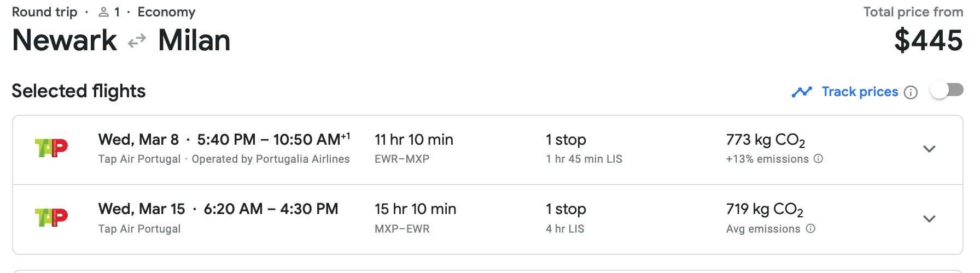Expand the Wed, Mar 15 flight details
Screen dimensions: 980x273
929,219
